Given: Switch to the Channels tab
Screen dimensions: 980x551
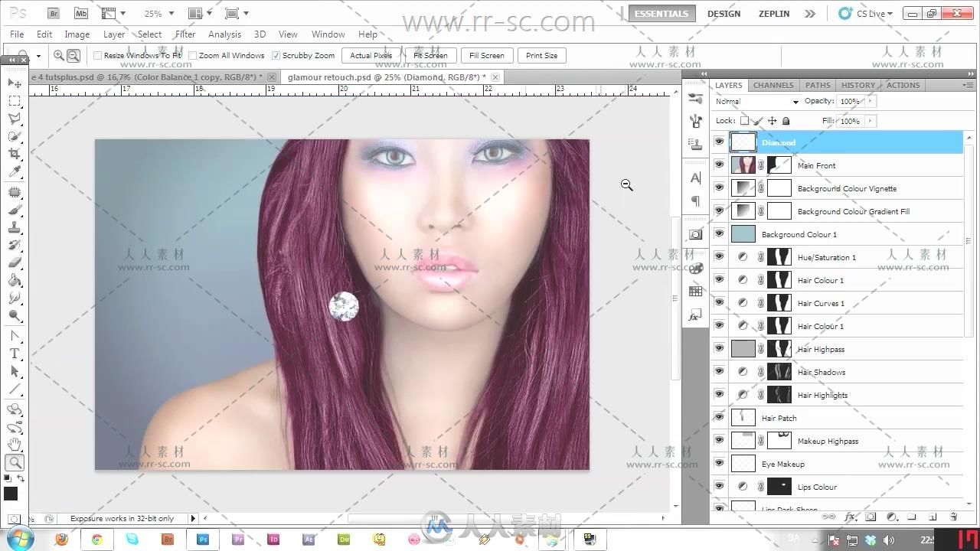Looking at the screenshot, I should 773,85.
